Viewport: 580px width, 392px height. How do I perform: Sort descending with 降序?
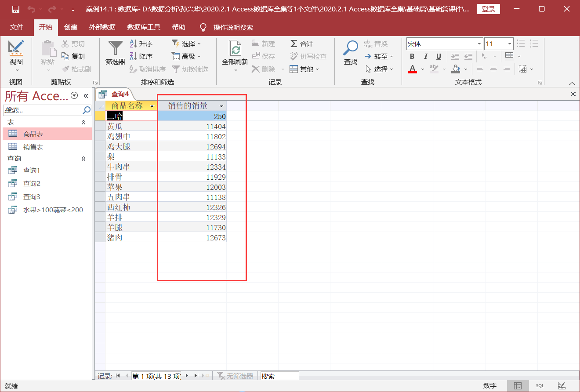coord(141,56)
